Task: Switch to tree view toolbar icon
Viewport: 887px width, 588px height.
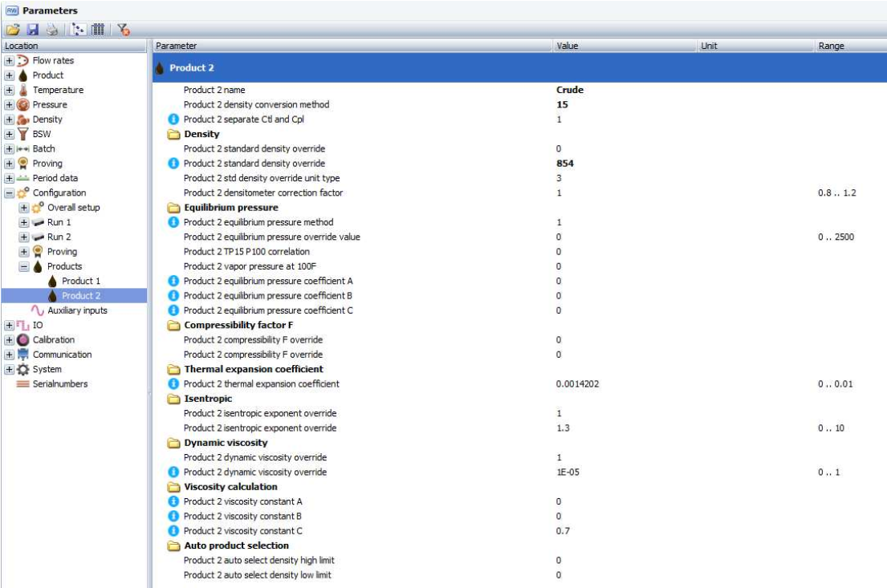Action: (79, 30)
